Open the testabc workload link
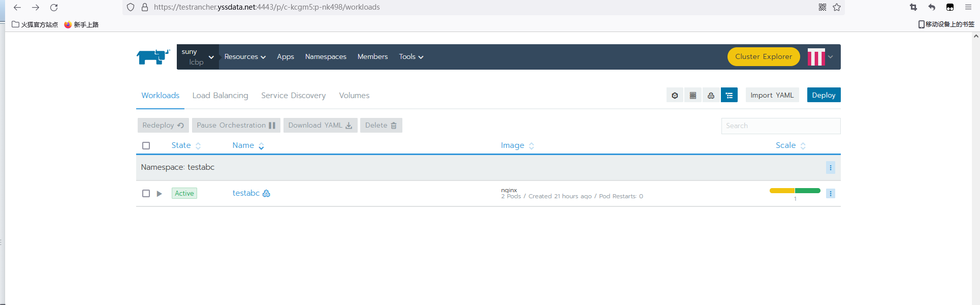The image size is (980, 305). (x=246, y=193)
